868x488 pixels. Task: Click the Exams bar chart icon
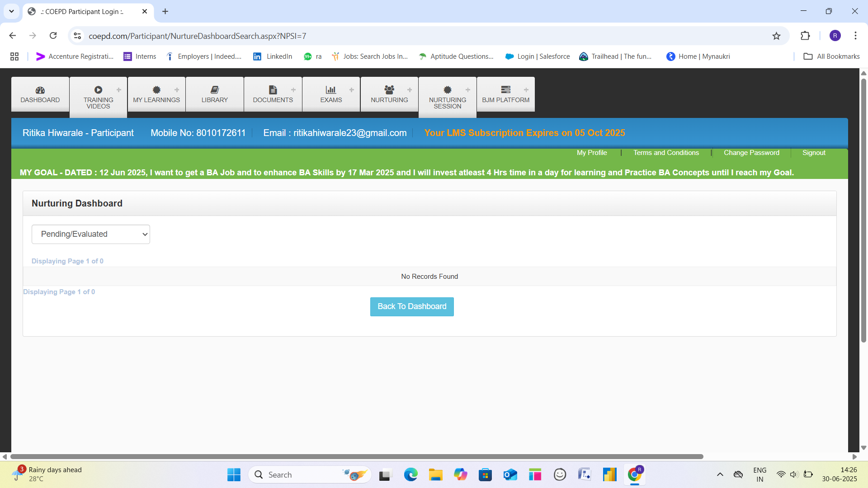pos(331,90)
